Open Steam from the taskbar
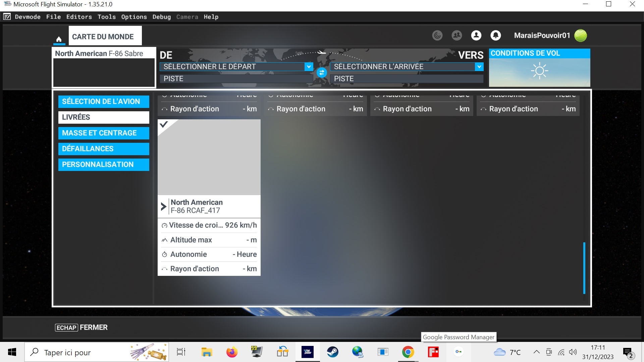This screenshot has width=644, height=362. [332, 352]
